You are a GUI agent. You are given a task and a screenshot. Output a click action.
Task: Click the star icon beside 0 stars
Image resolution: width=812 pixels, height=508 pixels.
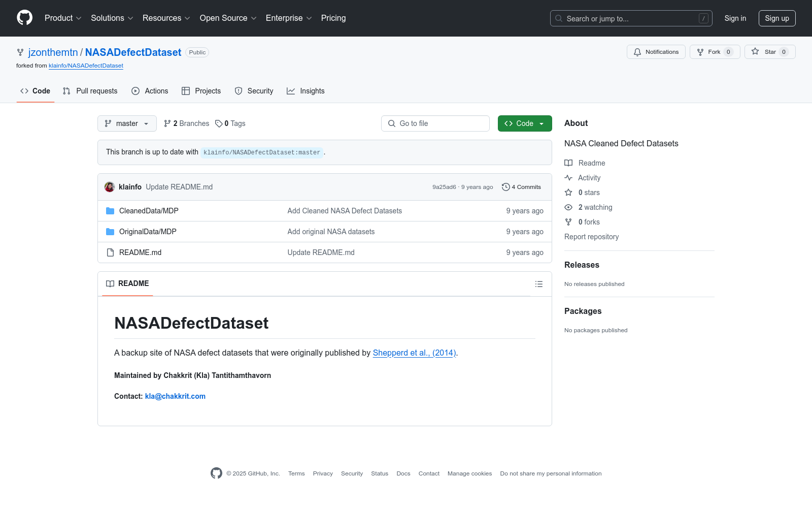tap(568, 193)
